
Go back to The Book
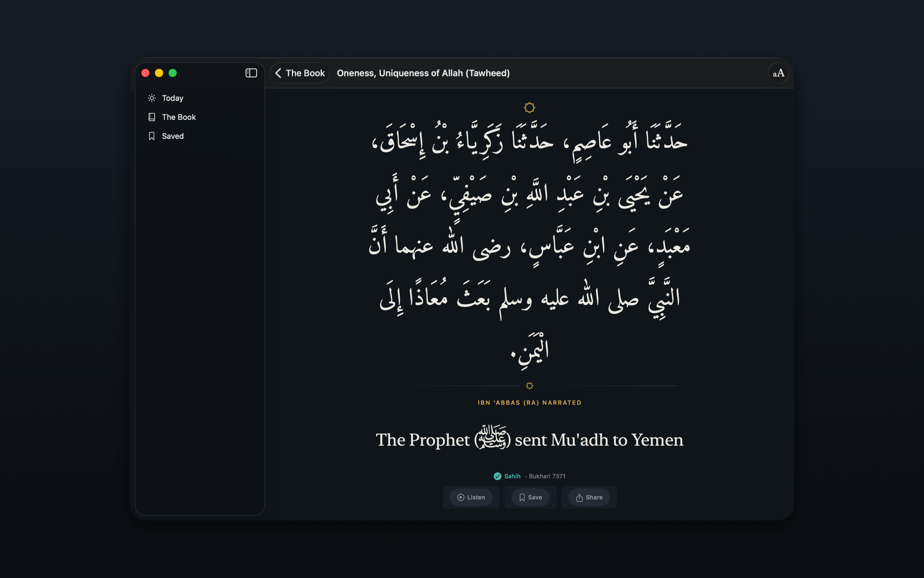[300, 73]
